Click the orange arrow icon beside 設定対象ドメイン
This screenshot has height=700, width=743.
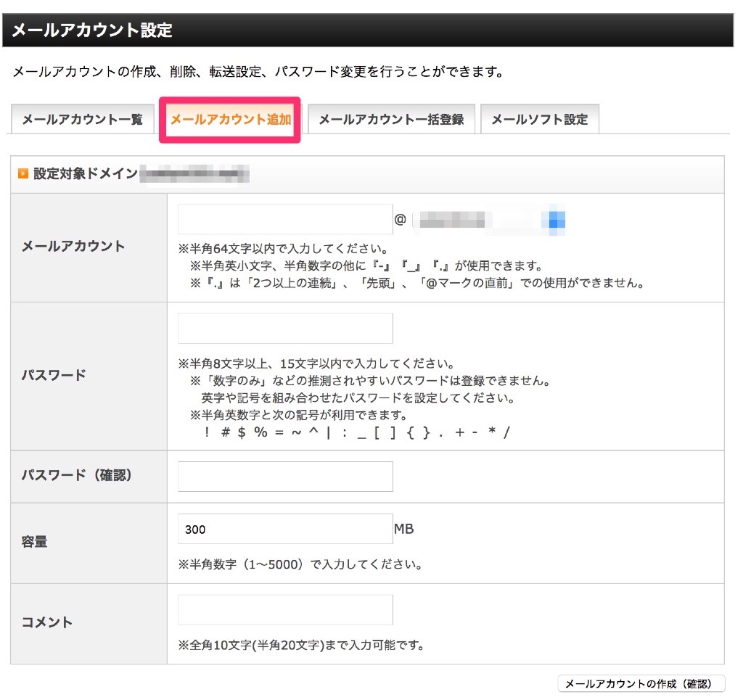click(x=22, y=174)
